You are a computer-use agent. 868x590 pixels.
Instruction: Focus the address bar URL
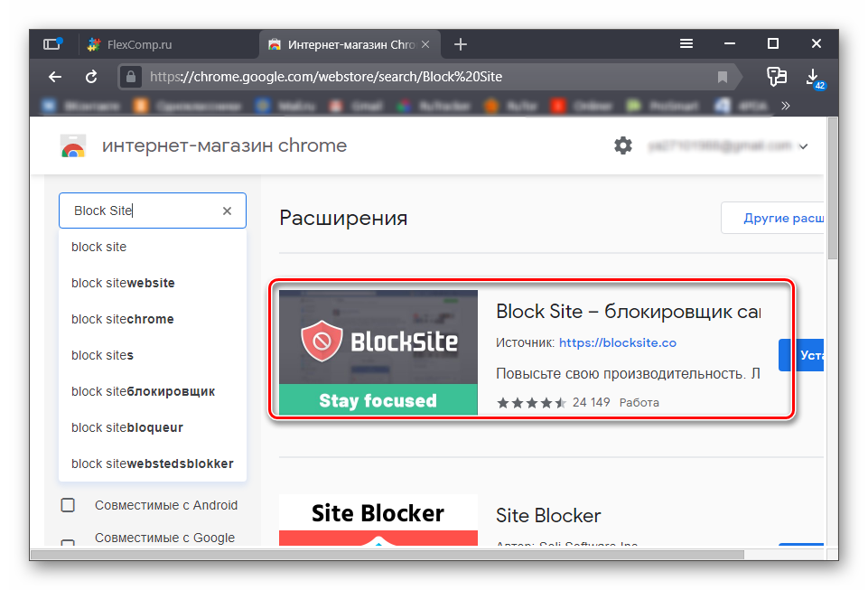coord(326,77)
